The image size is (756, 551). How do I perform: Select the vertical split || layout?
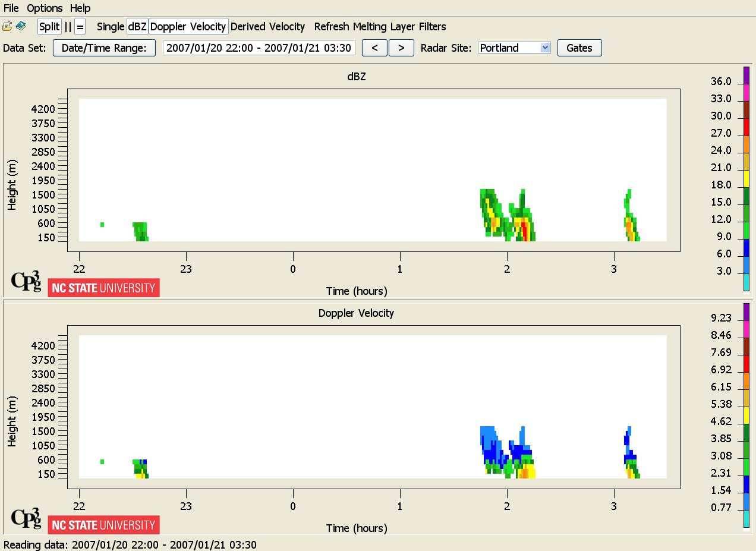point(68,27)
